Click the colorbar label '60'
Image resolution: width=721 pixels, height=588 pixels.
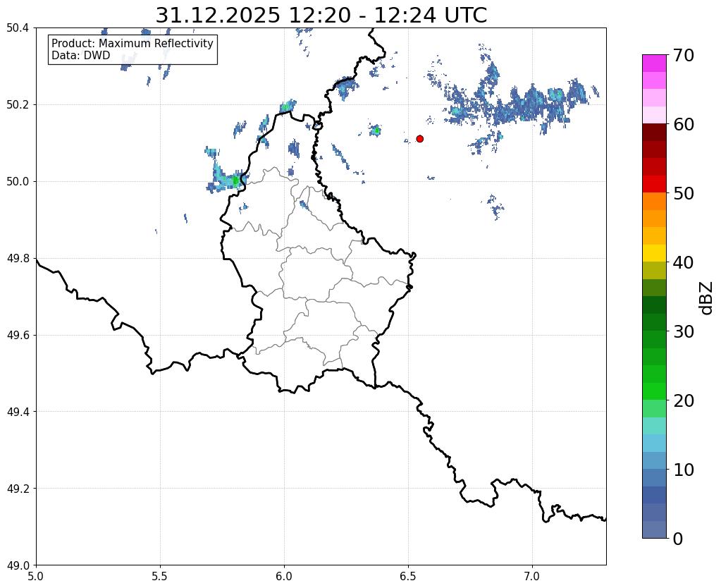(x=684, y=124)
